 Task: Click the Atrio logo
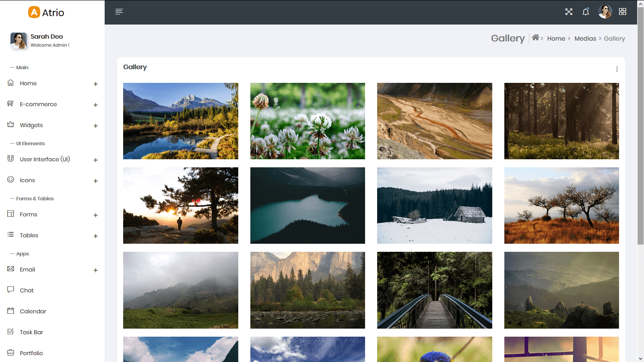46,12
